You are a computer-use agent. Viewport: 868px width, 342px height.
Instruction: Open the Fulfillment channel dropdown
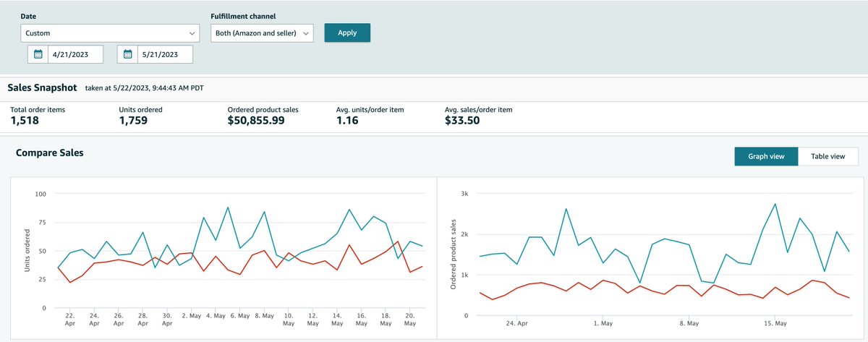[x=262, y=33]
